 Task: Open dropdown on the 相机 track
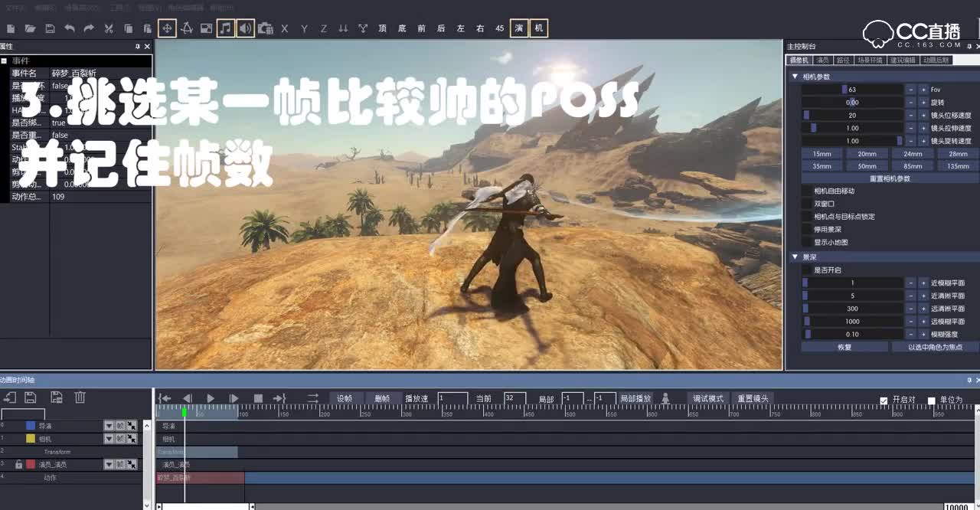[x=109, y=439]
